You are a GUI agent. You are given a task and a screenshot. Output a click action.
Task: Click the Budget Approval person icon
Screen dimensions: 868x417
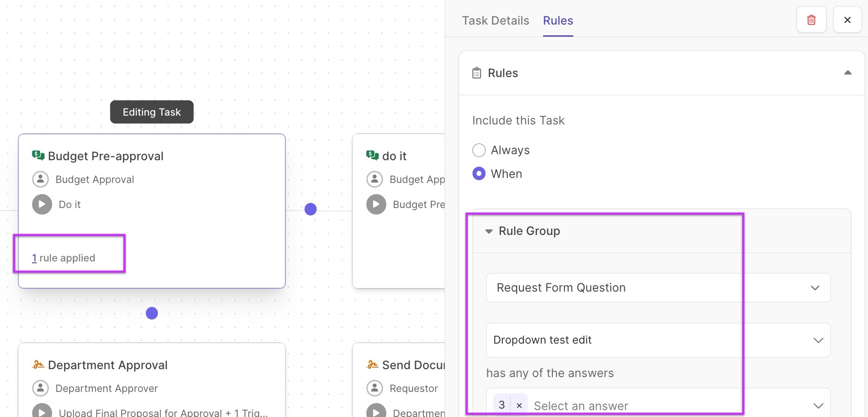[x=40, y=179]
